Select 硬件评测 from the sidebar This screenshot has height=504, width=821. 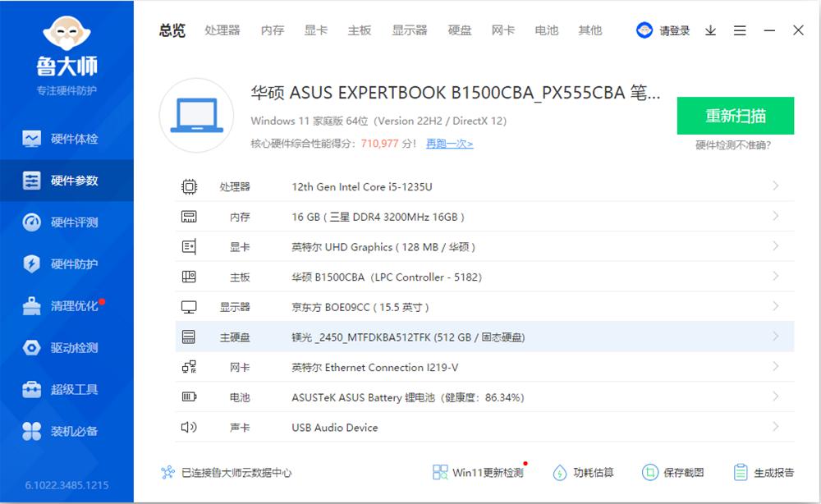point(67,222)
